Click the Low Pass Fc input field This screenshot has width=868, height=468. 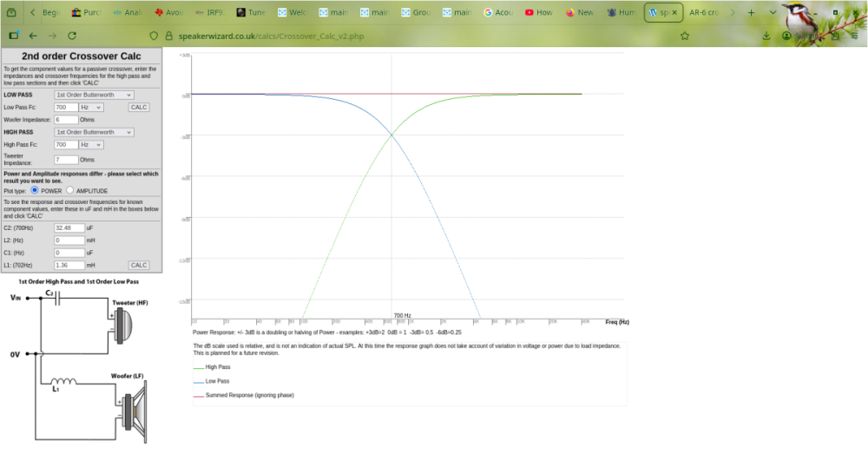66,108
